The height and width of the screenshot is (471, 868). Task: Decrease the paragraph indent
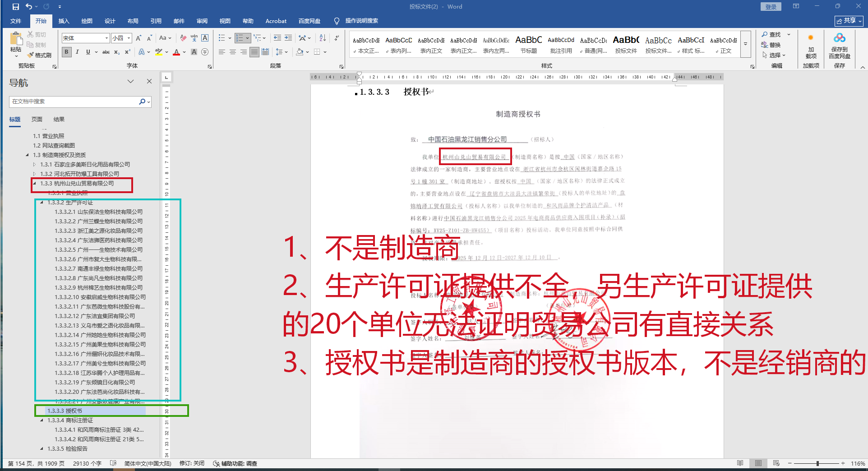277,38
